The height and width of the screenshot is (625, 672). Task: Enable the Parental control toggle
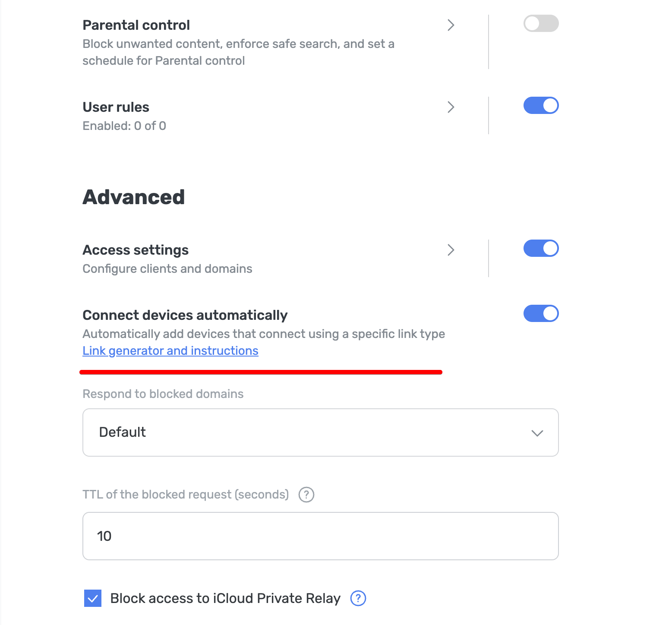[541, 24]
